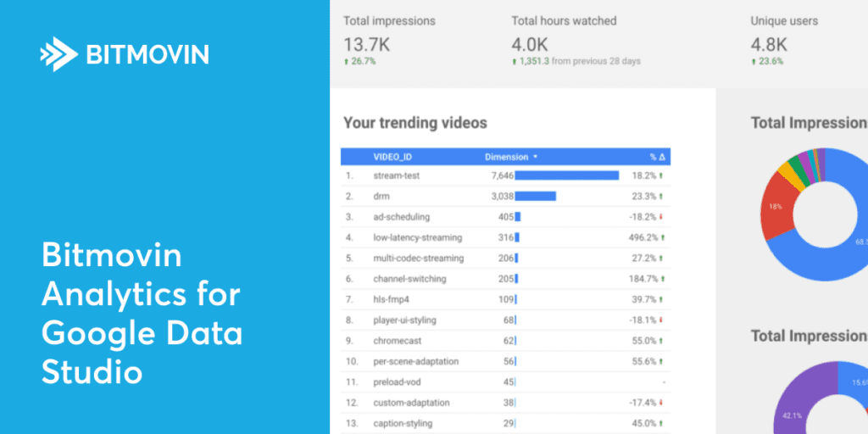The height and width of the screenshot is (434, 868).
Task: Click the Unique users 4.8K scorecard
Action: pyautogui.click(x=784, y=41)
